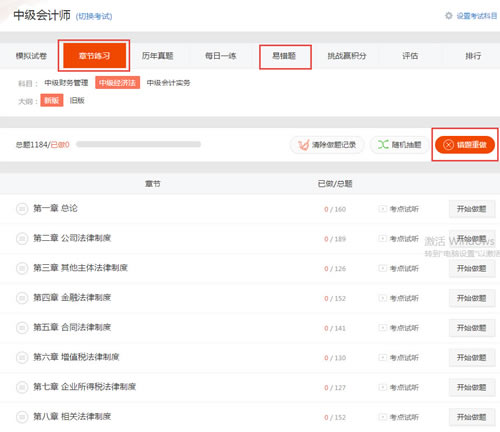Click the 切换考试 link
Image resolution: width=500 pixels, height=432 pixels.
(94, 16)
